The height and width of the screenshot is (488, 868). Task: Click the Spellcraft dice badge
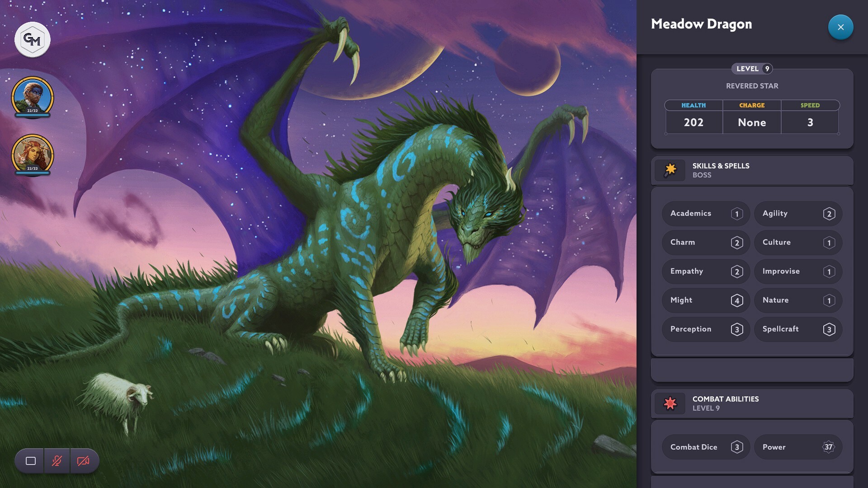point(829,329)
